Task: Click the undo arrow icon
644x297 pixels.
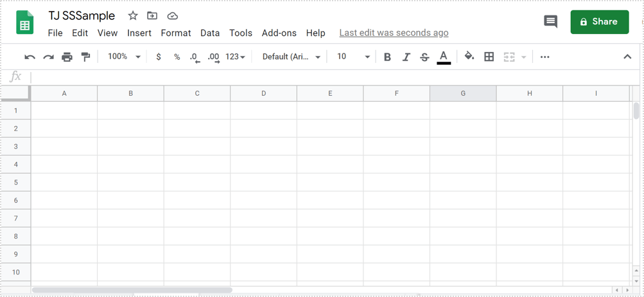Action: tap(30, 57)
